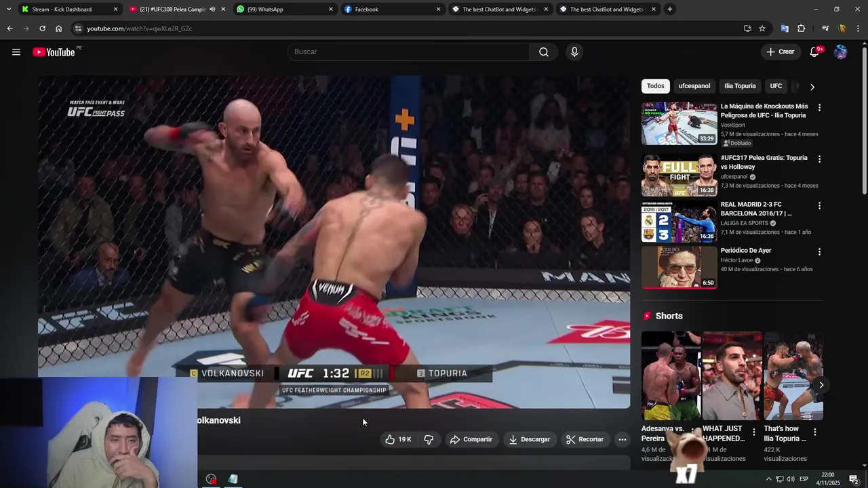This screenshot has height=488, width=868.
Task: Open the tab search dropdown arrow
Action: tap(8, 9)
